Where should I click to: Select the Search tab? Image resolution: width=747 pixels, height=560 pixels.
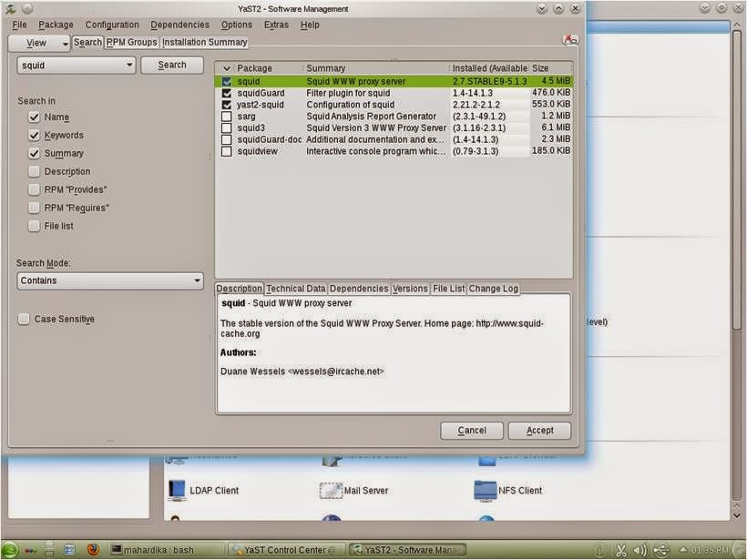pos(87,43)
